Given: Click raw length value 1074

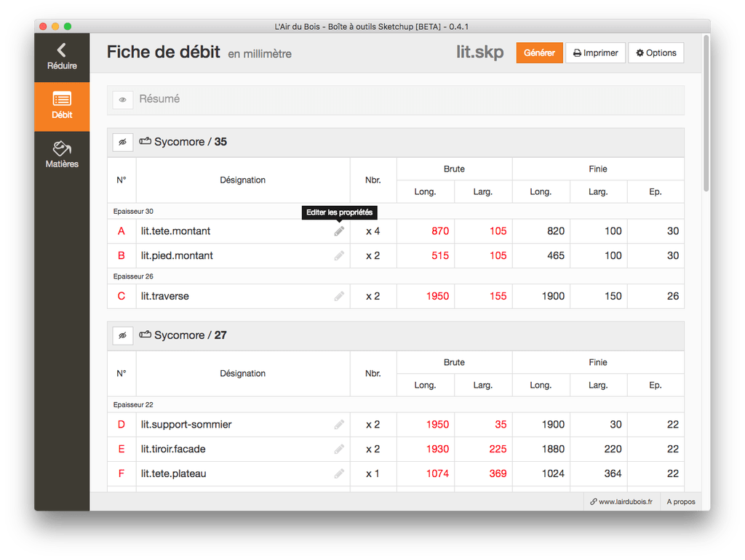Looking at the screenshot, I should tap(437, 473).
